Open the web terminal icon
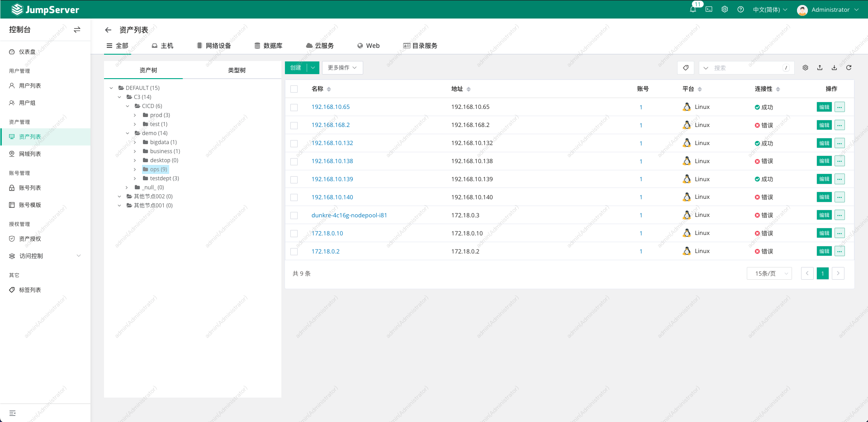This screenshot has height=422, width=868. click(x=709, y=9)
